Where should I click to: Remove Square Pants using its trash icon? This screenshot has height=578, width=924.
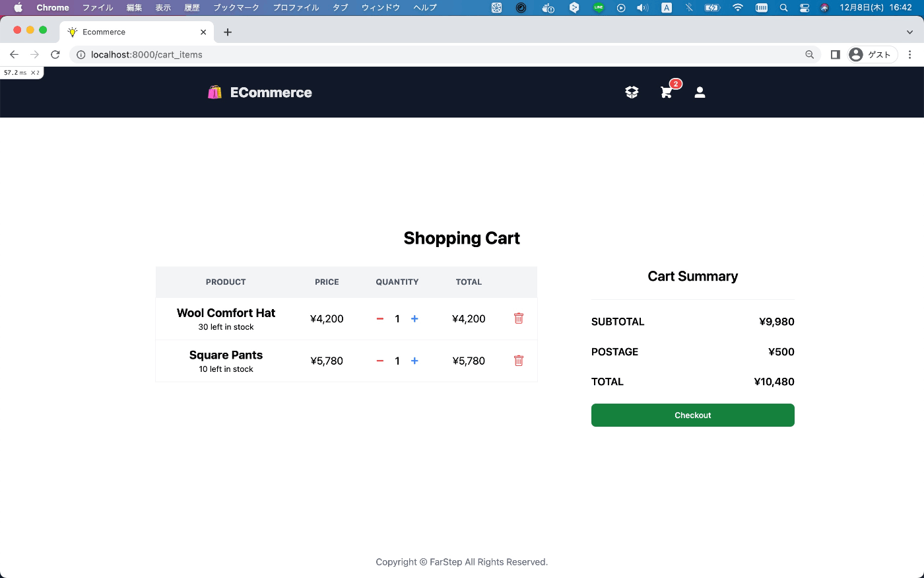pos(519,361)
